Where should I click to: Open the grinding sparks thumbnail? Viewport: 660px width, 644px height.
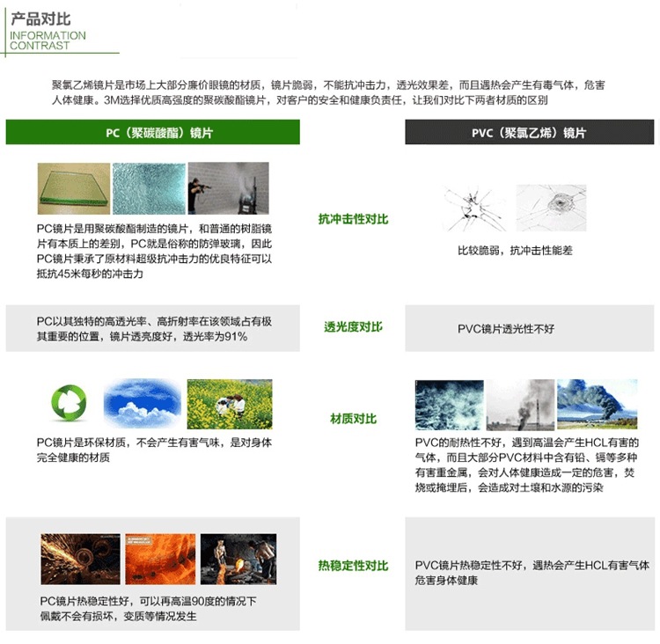(x=81, y=559)
